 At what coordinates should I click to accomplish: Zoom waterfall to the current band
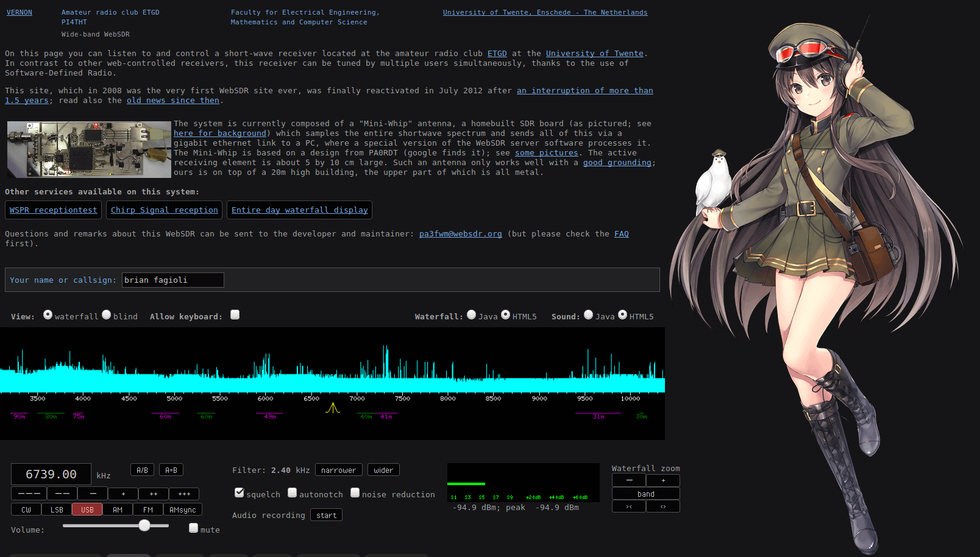pyautogui.click(x=646, y=494)
